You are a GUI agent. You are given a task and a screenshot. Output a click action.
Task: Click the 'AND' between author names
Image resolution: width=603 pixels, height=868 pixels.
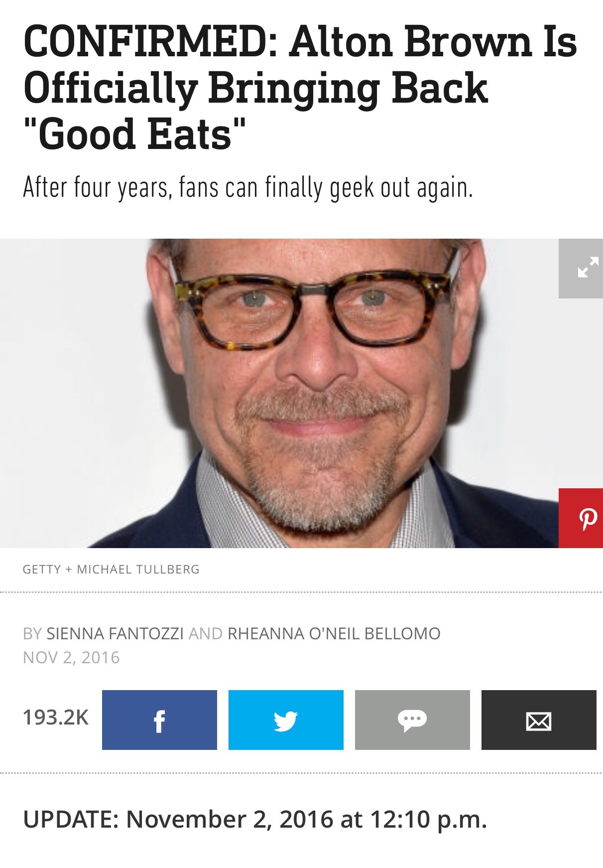click(206, 634)
